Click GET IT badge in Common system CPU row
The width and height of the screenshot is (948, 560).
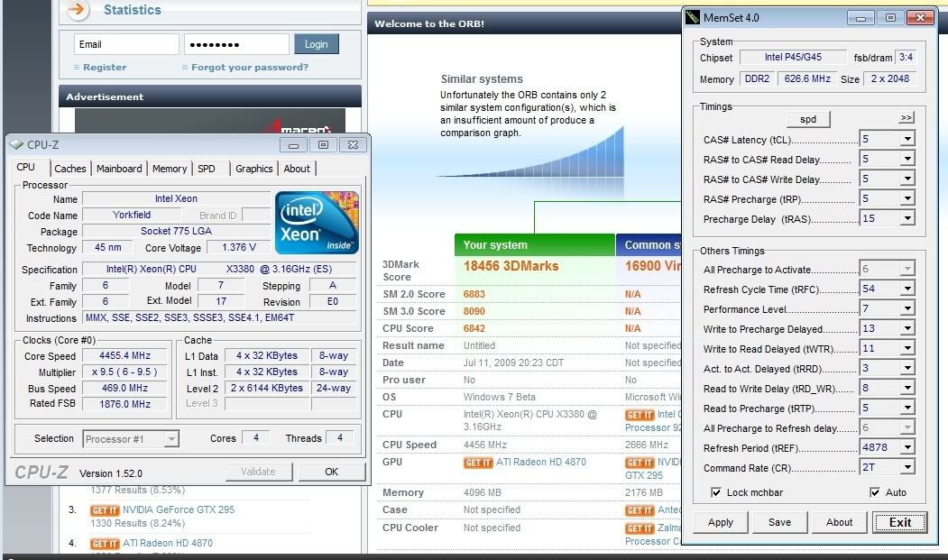coord(640,415)
